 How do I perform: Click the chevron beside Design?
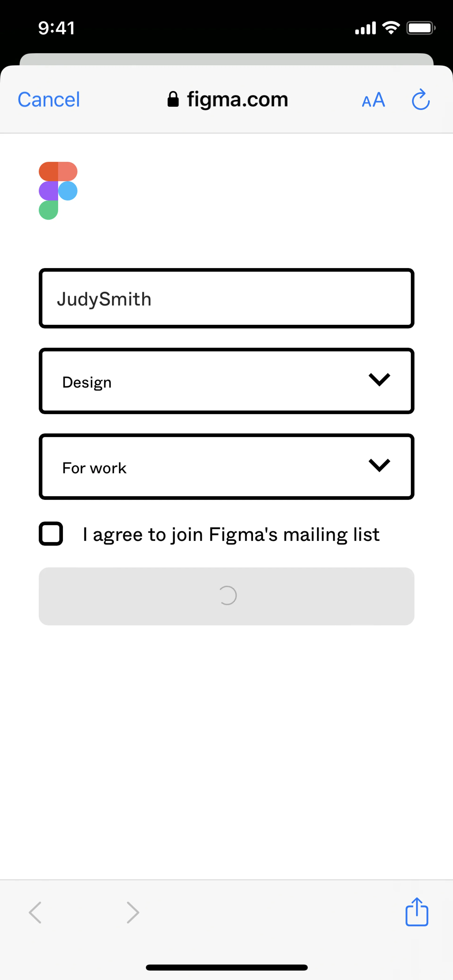[x=379, y=380]
